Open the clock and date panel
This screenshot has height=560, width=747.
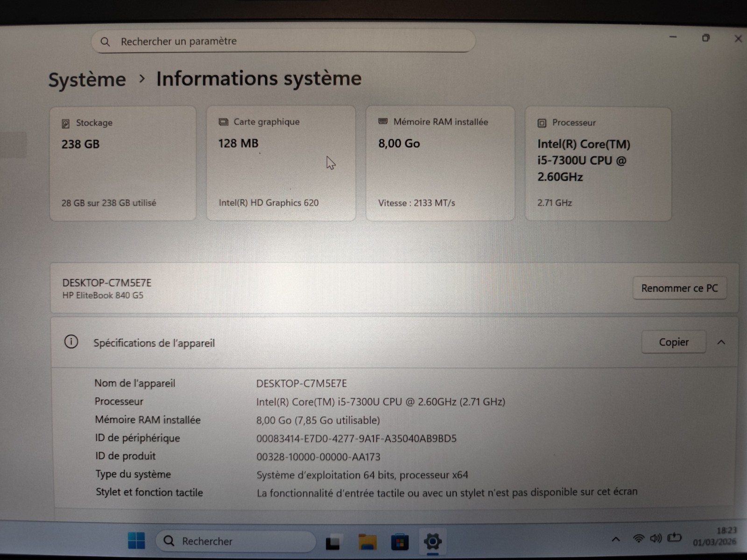(x=714, y=536)
